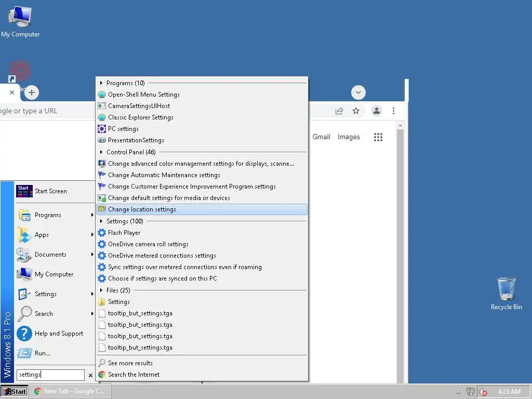Open Chrome tab search chevron
The height and width of the screenshot is (399, 532).
click(358, 92)
